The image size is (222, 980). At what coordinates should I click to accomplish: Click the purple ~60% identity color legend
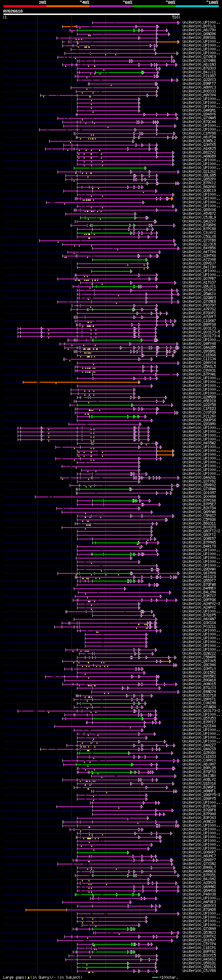pos(111,6)
